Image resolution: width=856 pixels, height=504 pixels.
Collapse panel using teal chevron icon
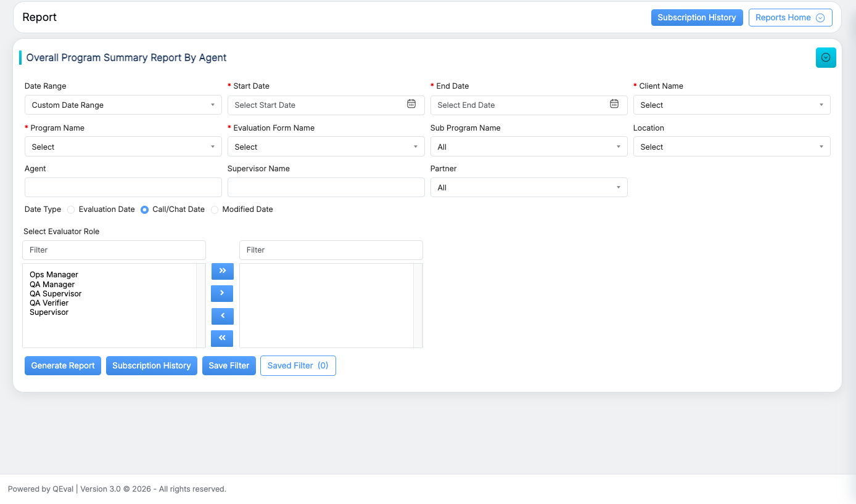pyautogui.click(x=825, y=57)
